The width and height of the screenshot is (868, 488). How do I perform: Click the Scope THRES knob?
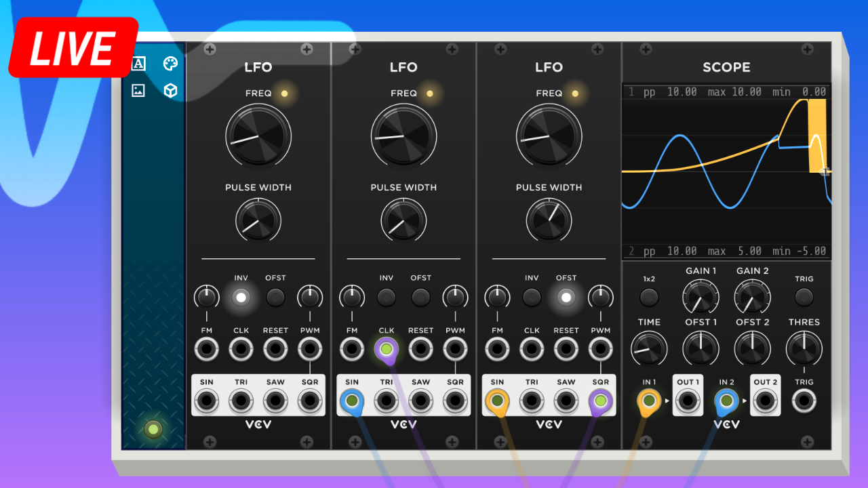(x=804, y=348)
